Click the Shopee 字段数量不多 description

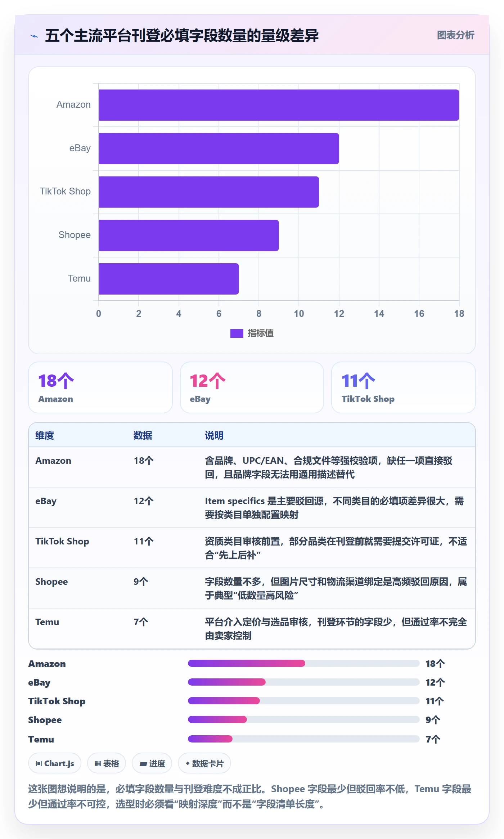[336, 588]
